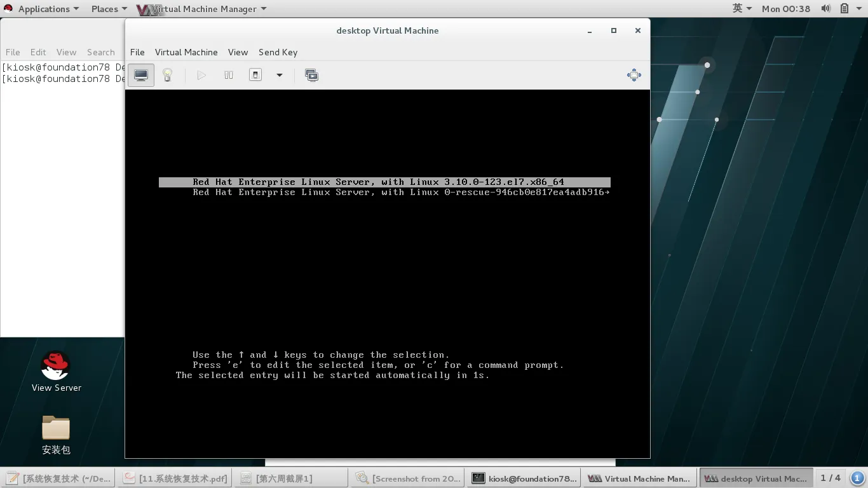
Task: Click the volume speaker icon
Action: pos(826,9)
